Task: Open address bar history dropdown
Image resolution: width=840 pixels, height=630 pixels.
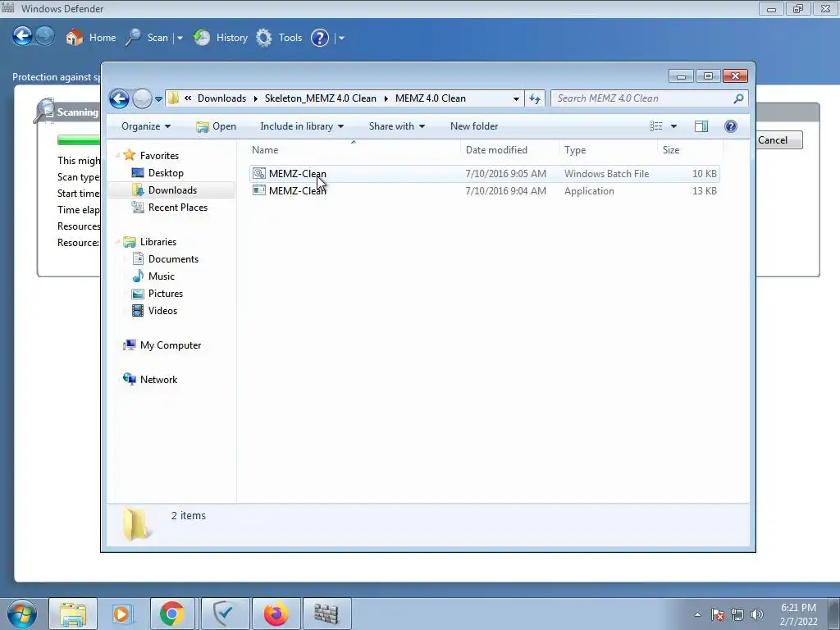Action: (516, 99)
